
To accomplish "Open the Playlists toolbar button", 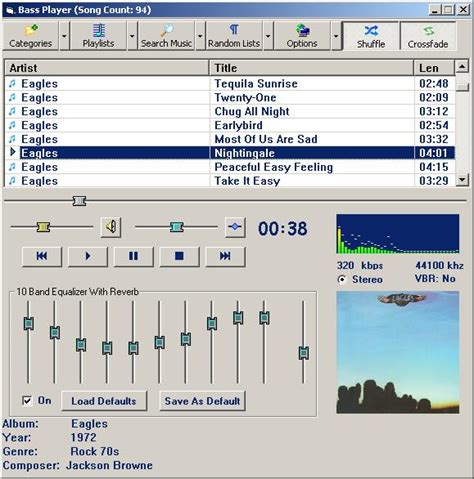I will point(98,36).
